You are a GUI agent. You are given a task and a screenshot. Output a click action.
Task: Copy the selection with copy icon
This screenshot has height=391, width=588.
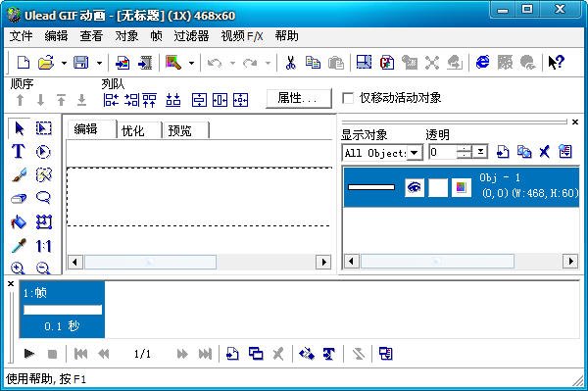pos(313,63)
